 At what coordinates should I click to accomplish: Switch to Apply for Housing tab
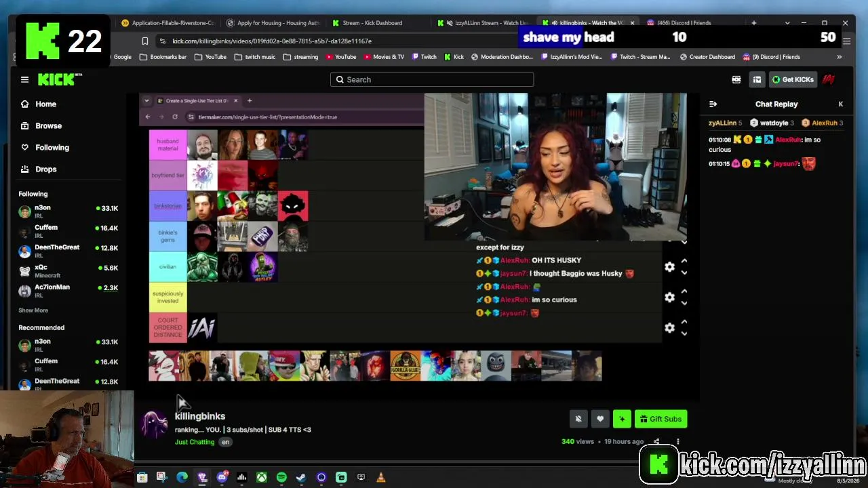pyautogui.click(x=273, y=23)
